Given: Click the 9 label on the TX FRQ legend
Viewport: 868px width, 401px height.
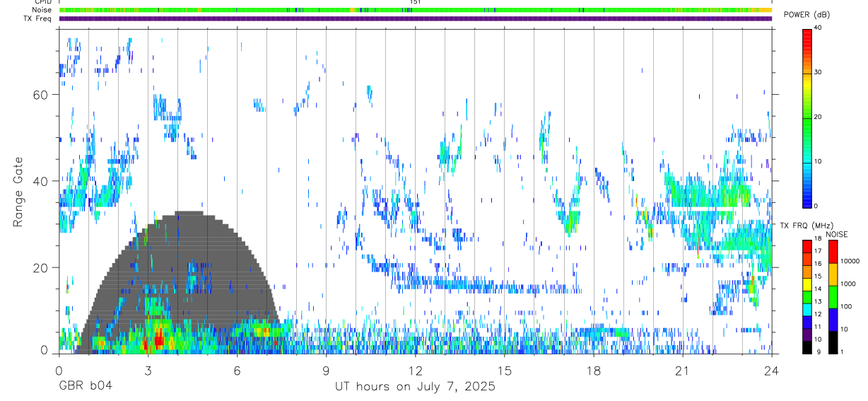Looking at the screenshot, I should click(x=817, y=351).
